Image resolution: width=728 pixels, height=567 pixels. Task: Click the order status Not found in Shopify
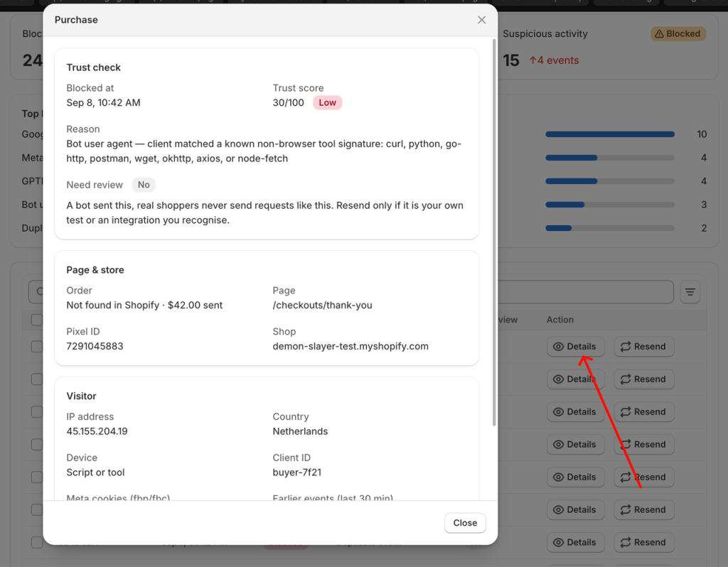[x=113, y=305]
